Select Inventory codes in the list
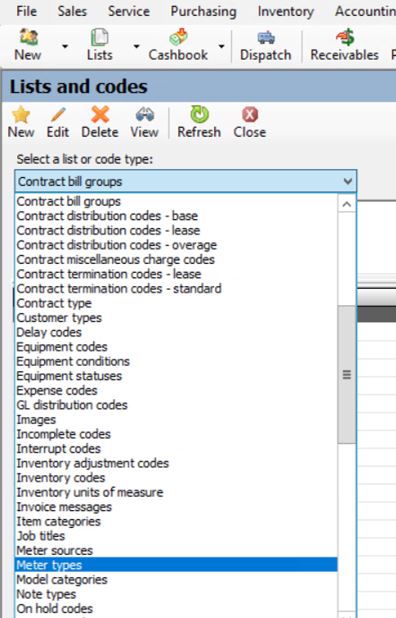 point(176,478)
